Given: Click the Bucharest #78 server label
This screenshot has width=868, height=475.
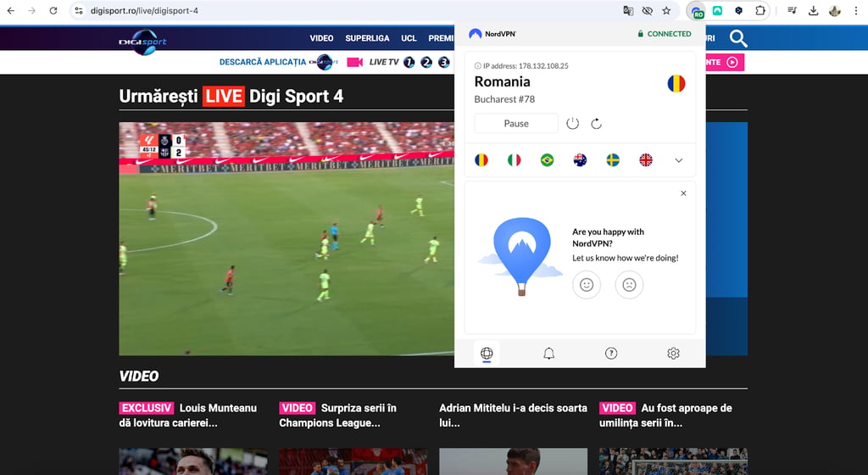Looking at the screenshot, I should [x=504, y=99].
